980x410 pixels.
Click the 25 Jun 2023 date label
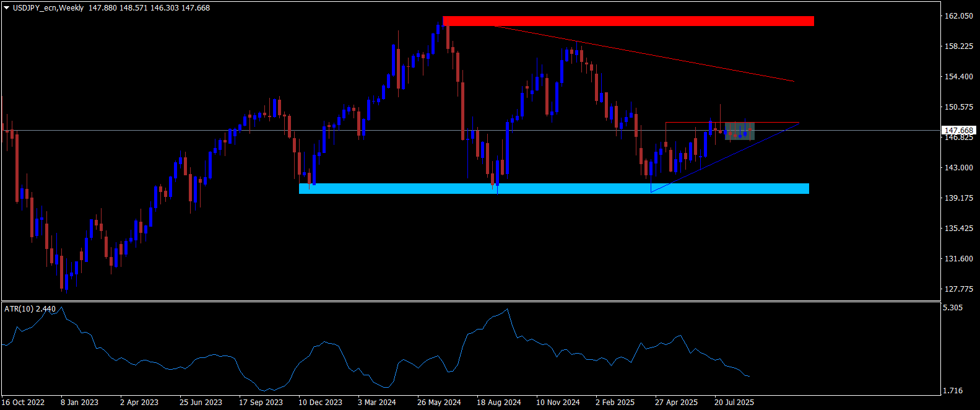pyautogui.click(x=201, y=403)
